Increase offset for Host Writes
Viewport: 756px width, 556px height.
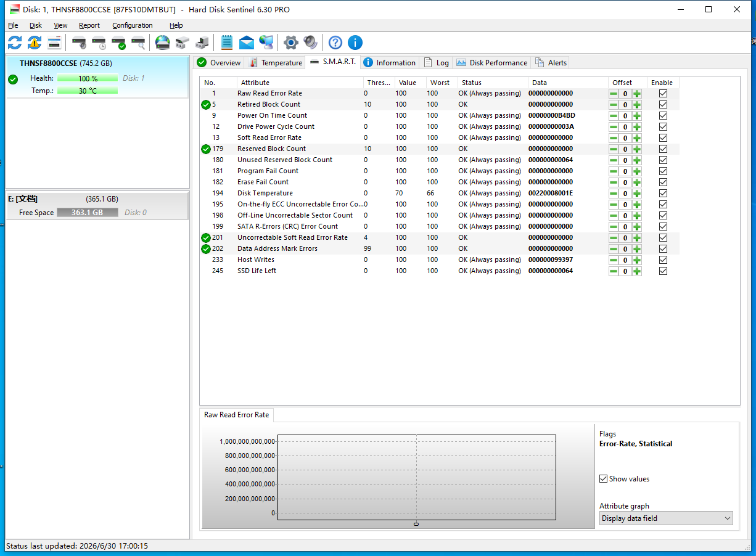click(637, 260)
